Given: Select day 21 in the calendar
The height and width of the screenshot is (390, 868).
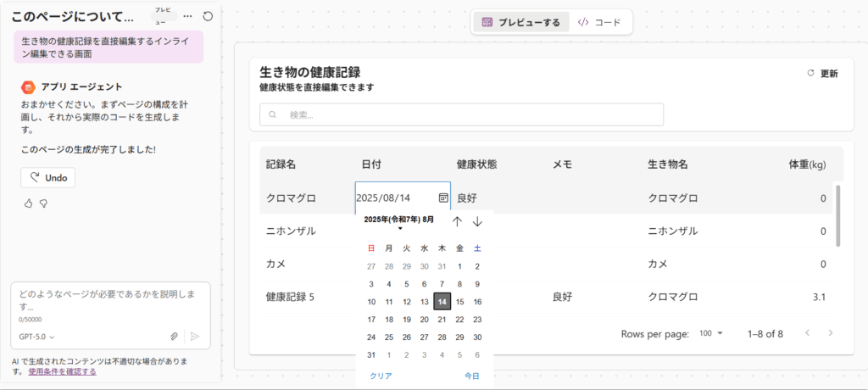Looking at the screenshot, I should click(442, 320).
